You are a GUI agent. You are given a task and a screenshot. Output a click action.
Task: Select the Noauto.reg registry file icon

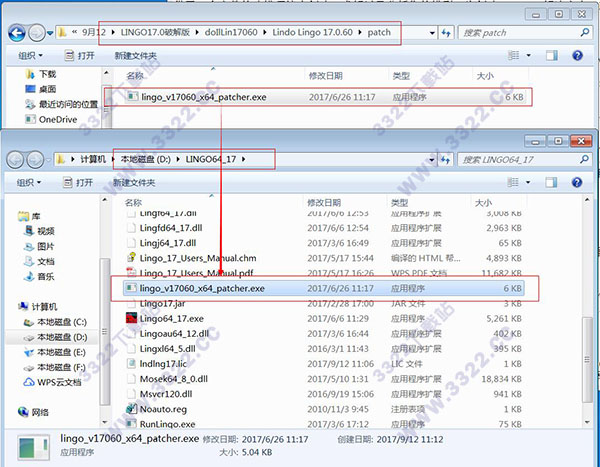(132, 409)
